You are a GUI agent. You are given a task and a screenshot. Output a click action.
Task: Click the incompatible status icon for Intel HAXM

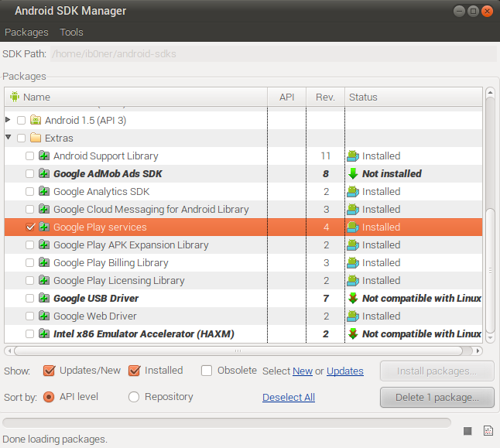pos(353,334)
